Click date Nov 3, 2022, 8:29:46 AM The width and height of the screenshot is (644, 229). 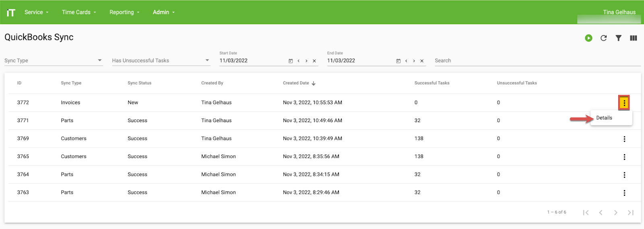click(x=311, y=192)
